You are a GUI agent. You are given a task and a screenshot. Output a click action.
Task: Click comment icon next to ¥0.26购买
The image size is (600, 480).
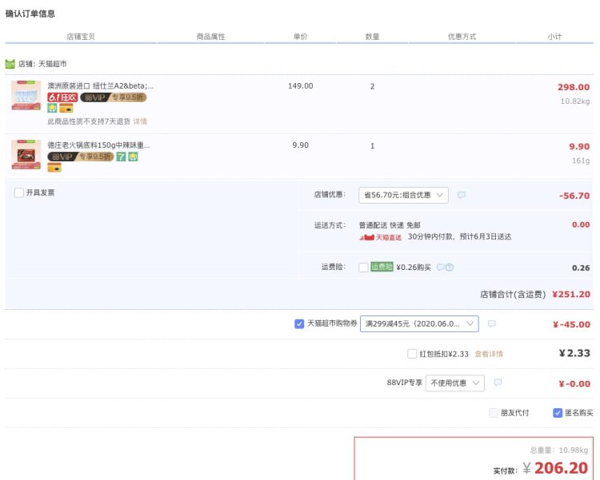(441, 267)
